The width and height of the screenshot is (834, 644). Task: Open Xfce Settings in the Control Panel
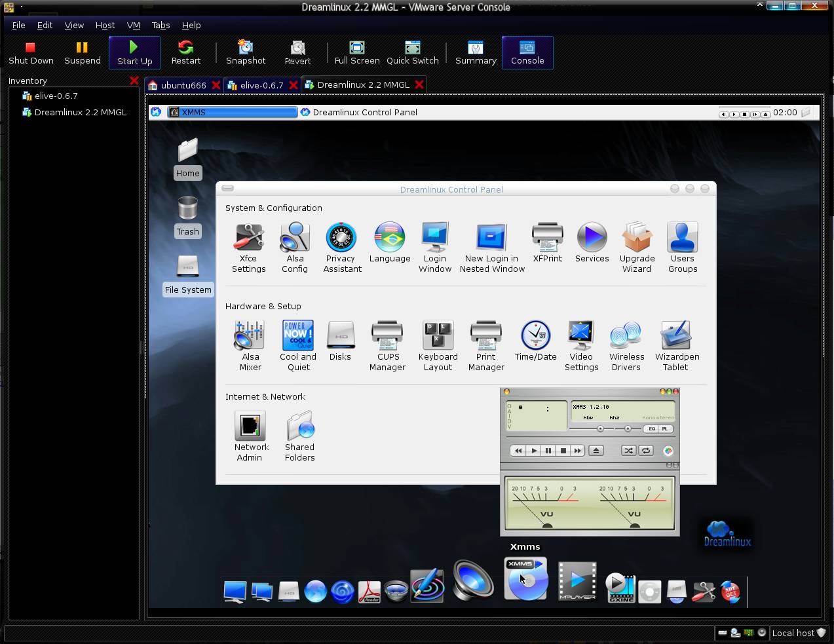click(248, 248)
